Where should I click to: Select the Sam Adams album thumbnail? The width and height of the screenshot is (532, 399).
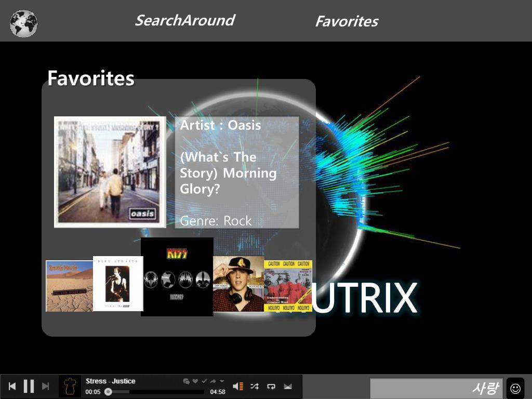238,284
